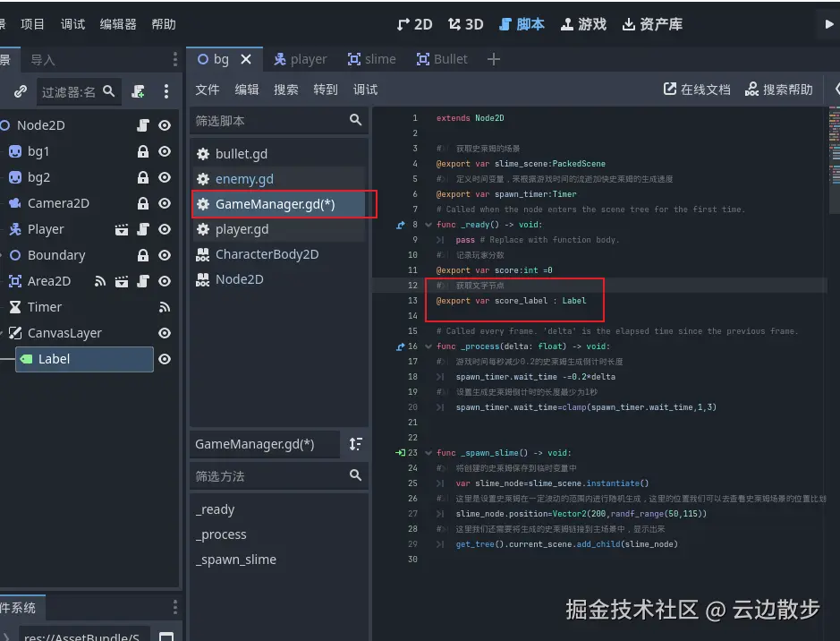840x641 pixels.
Task: Open 在线文档 online documentation
Action: click(697, 90)
